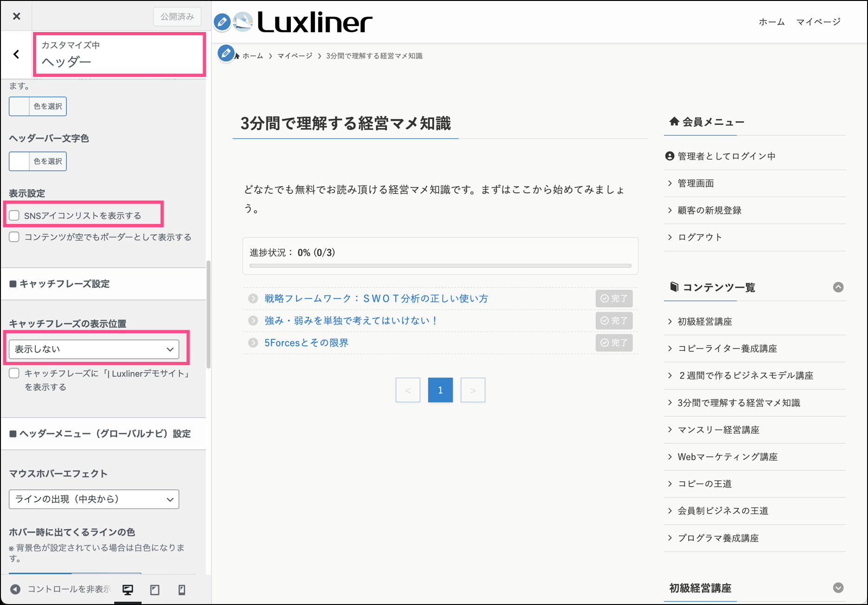Switch to mobile preview icon
Viewport: 868px width, 605px height.
[182, 590]
